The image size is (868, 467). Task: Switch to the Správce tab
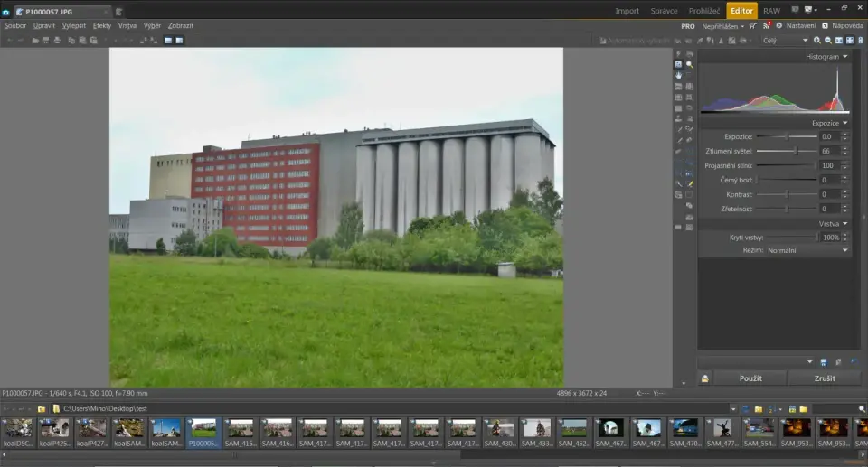click(x=664, y=11)
